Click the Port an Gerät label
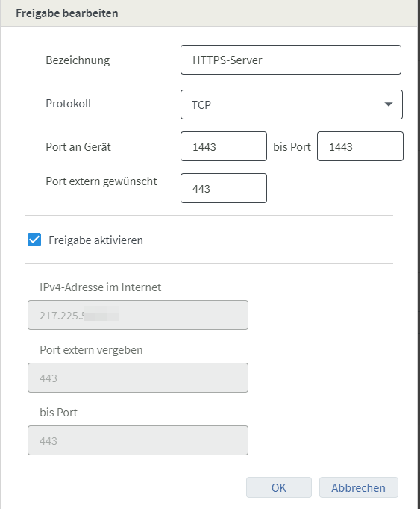Image resolution: width=420 pixels, height=509 pixels. coord(78,147)
